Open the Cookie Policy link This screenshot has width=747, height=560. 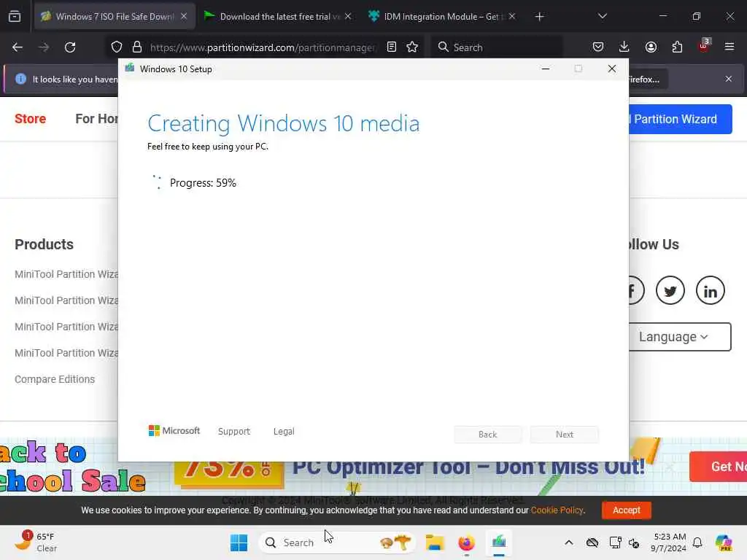click(557, 510)
